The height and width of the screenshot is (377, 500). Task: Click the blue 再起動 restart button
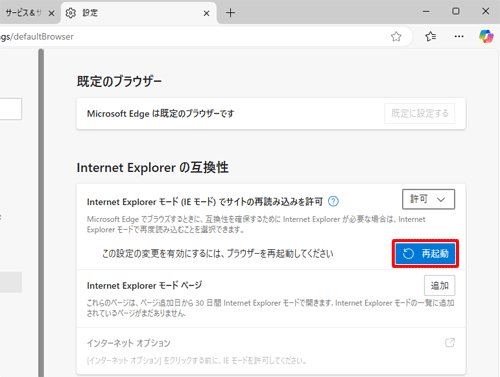(425, 254)
